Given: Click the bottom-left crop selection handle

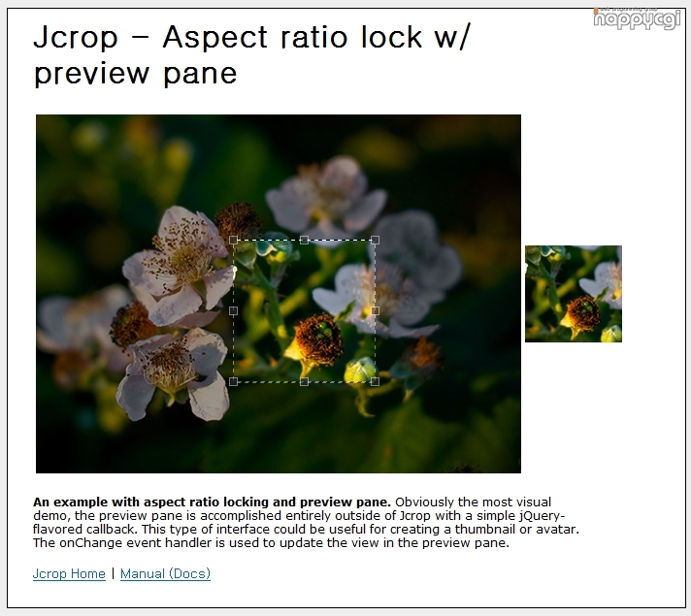Looking at the screenshot, I should pos(233,381).
